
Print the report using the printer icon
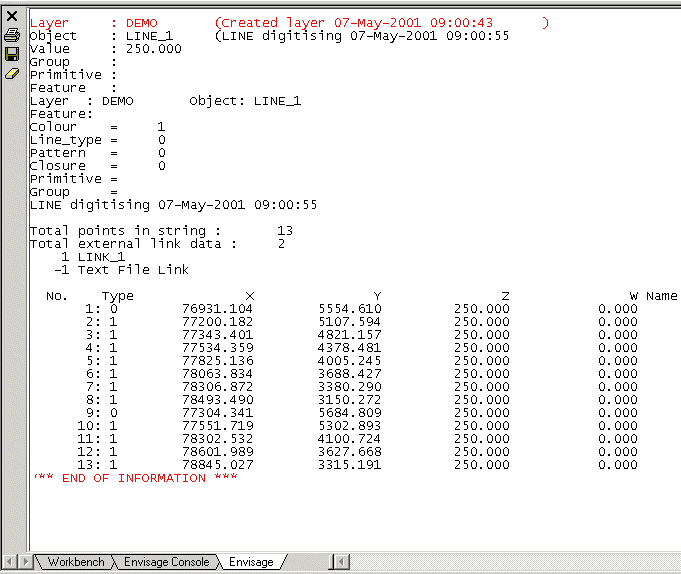[x=12, y=35]
